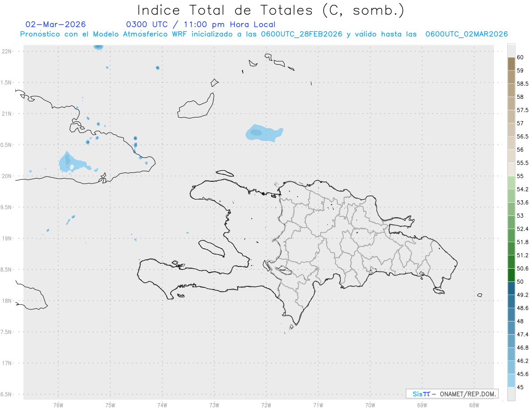This screenshot has width=532, height=411.
Task: Click the latitude label "22N"
Action: (7, 51)
